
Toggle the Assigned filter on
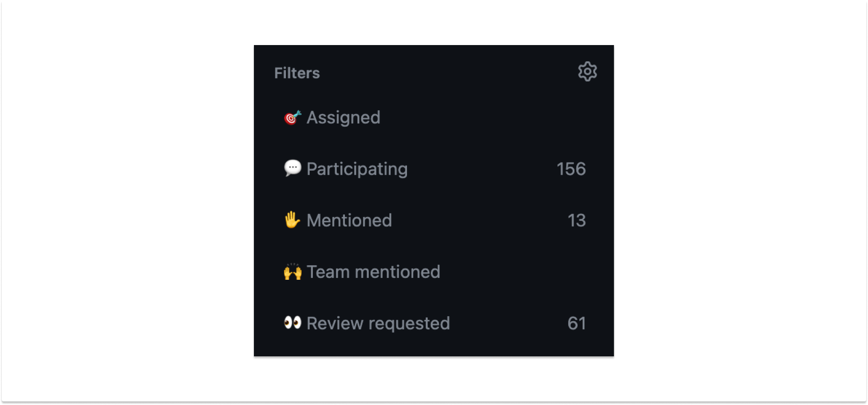tap(343, 118)
